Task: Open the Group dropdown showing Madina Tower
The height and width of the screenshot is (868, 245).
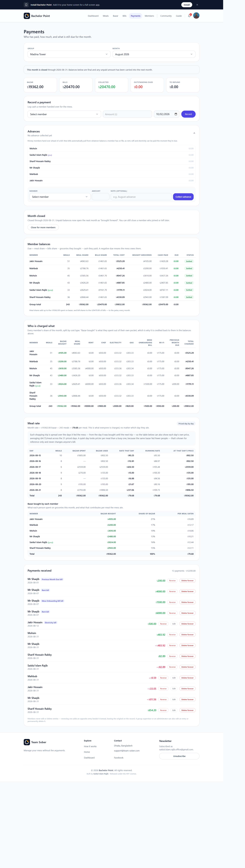Action: (x=69, y=54)
